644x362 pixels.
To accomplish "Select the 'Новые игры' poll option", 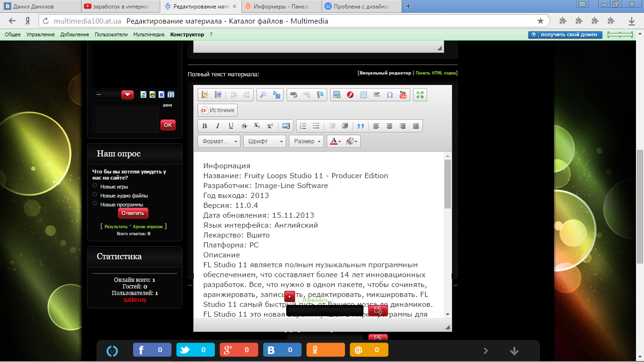I will pos(95,186).
